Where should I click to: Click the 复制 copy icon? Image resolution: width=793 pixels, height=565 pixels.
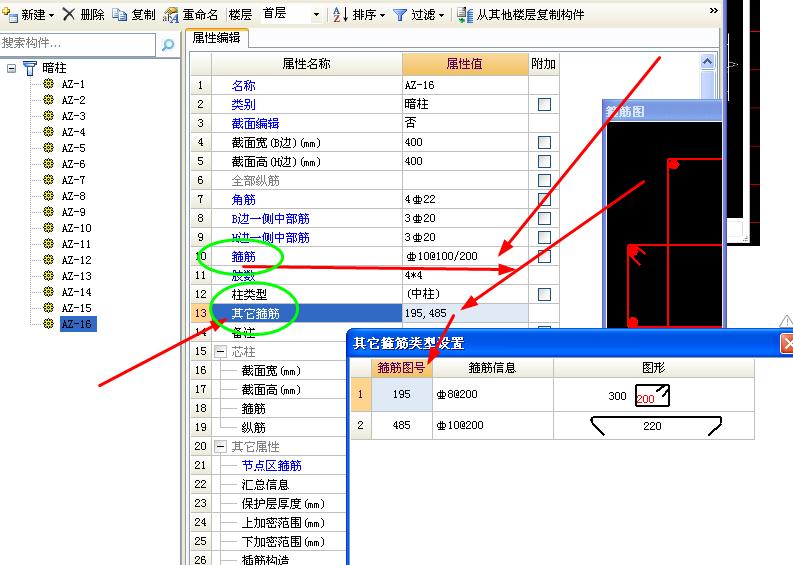coord(119,15)
